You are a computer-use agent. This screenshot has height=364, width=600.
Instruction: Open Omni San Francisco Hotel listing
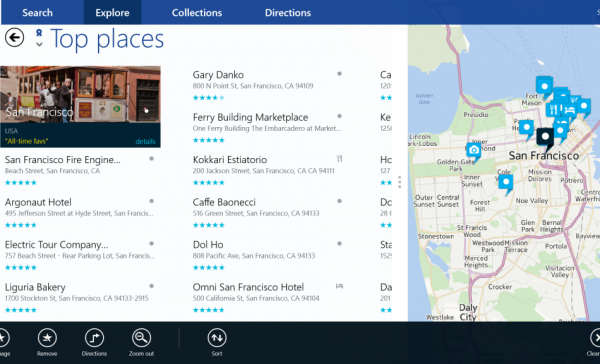coord(267,298)
